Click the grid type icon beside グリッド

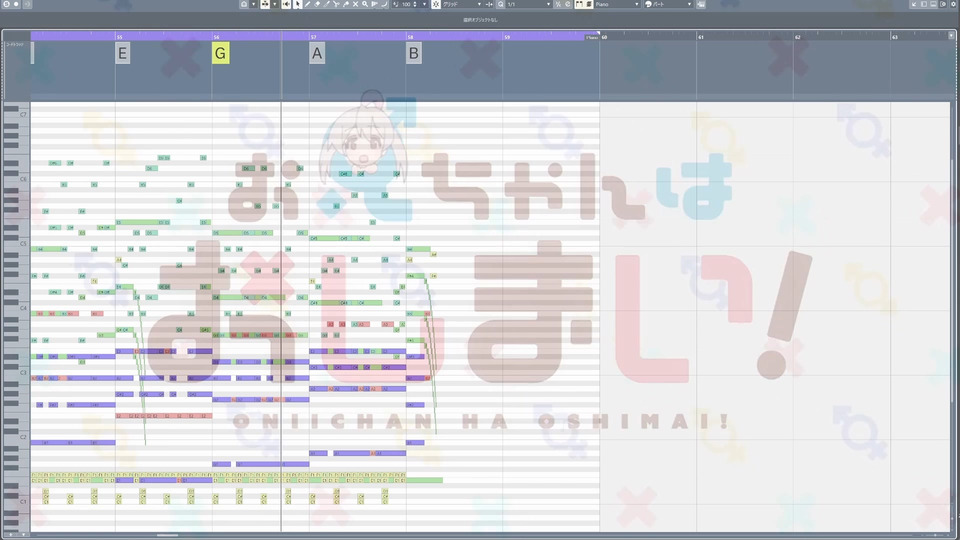click(489, 4)
